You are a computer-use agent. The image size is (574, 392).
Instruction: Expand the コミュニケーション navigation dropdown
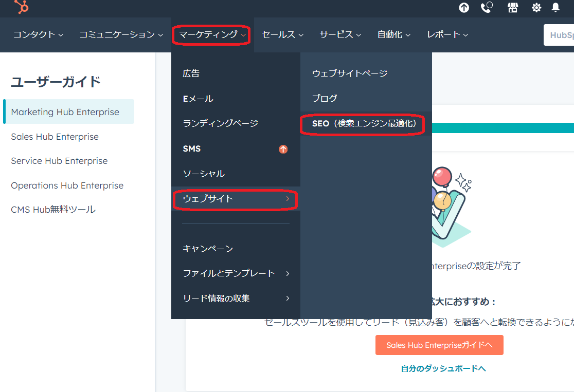121,35
